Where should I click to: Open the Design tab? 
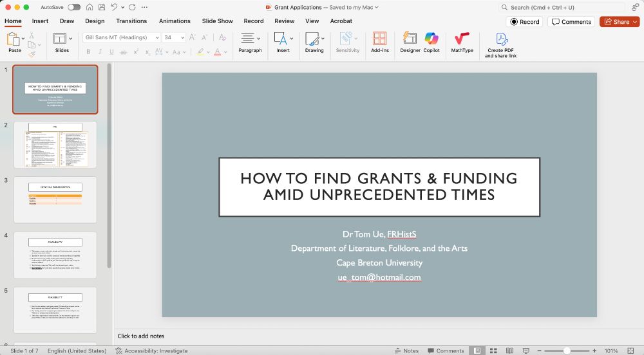(95, 21)
